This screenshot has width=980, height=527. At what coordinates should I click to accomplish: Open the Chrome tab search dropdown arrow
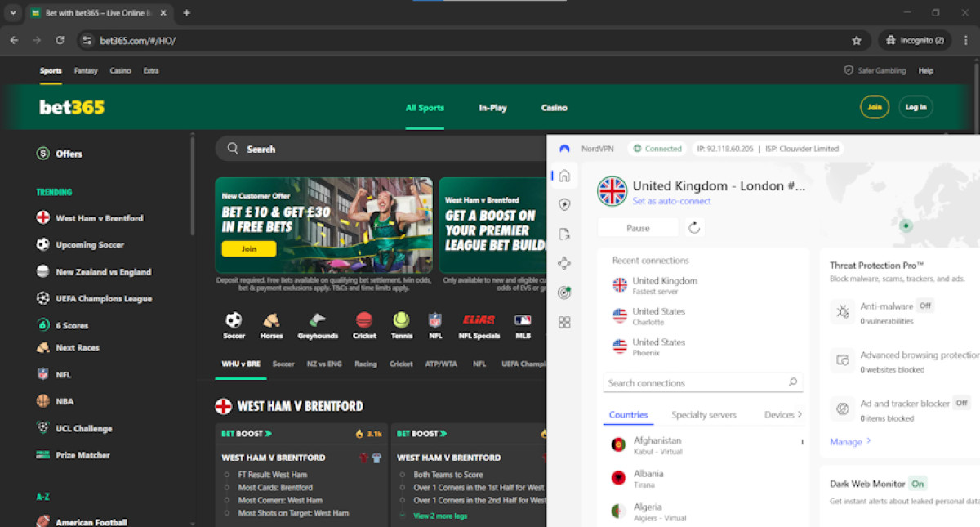click(x=13, y=13)
